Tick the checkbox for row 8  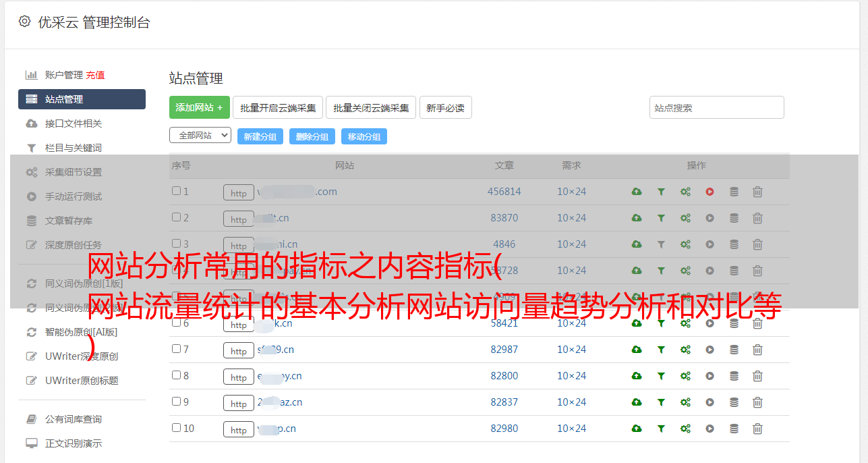tap(176, 375)
